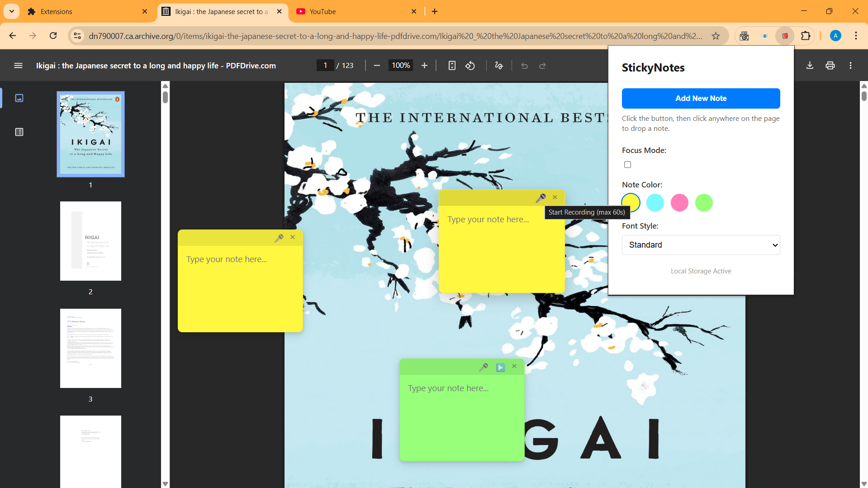Select the green note color
868x488 pixels.
(x=704, y=202)
